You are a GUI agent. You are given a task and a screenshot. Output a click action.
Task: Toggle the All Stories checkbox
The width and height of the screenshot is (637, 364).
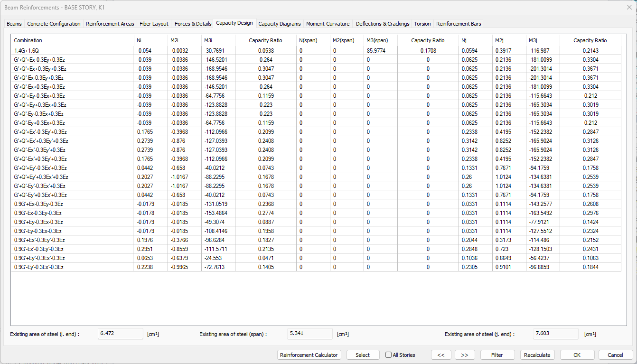click(389, 355)
